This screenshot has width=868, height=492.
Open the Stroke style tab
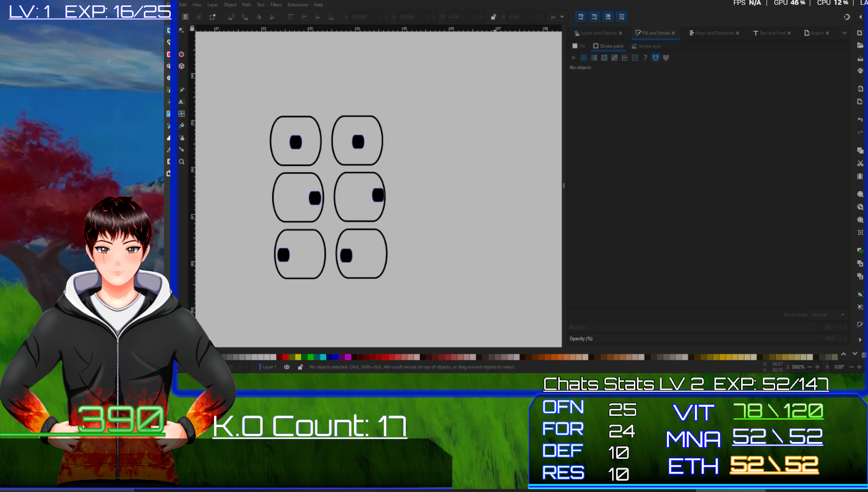[x=646, y=46]
